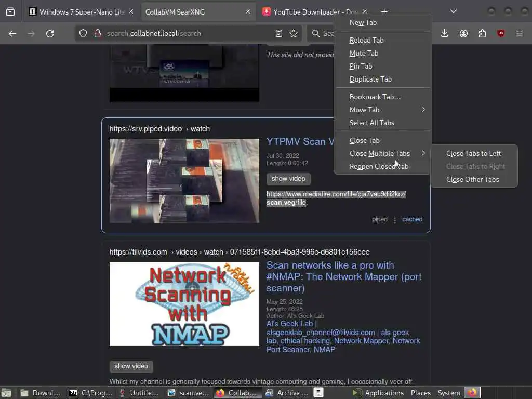Go back to the previous page
The height and width of the screenshot is (399, 532).
[x=12, y=33]
